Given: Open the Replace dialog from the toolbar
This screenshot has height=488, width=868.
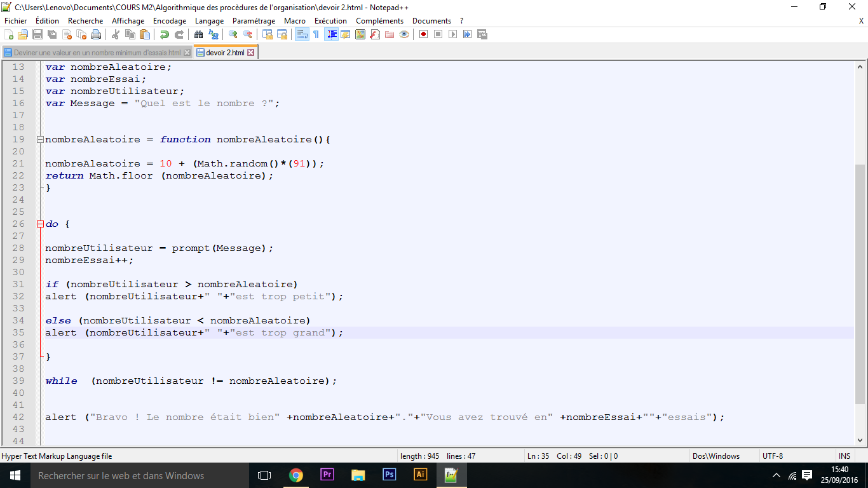Looking at the screenshot, I should coord(214,34).
